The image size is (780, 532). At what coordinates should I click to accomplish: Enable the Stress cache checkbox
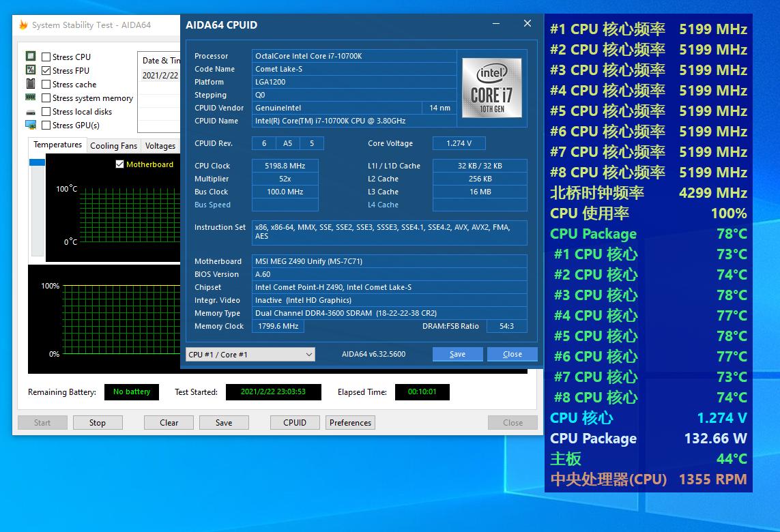pos(46,84)
